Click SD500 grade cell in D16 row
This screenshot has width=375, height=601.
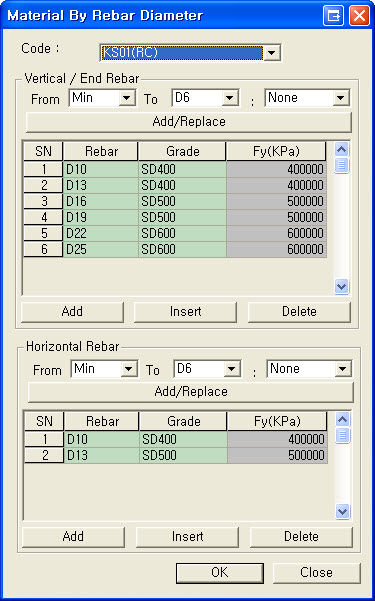pyautogui.click(x=182, y=201)
